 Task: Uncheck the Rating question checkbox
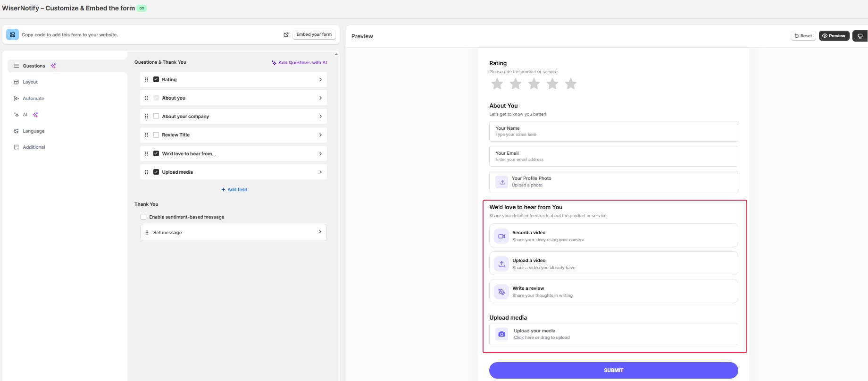[156, 80]
